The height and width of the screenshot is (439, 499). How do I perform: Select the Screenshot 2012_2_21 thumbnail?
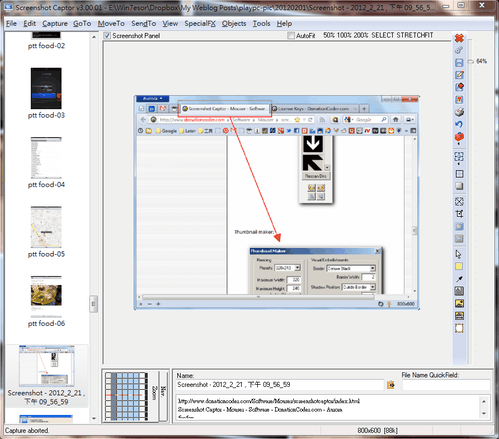click(x=47, y=367)
